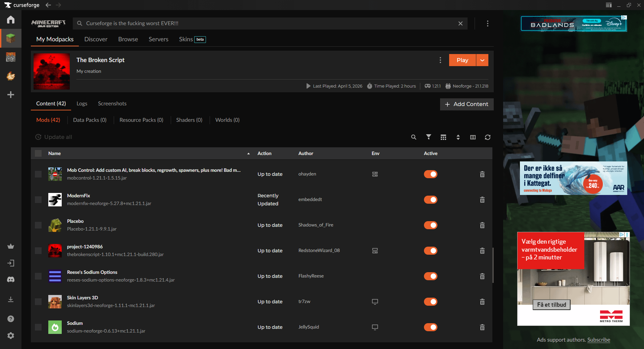Clear the search text with X

[461, 23]
